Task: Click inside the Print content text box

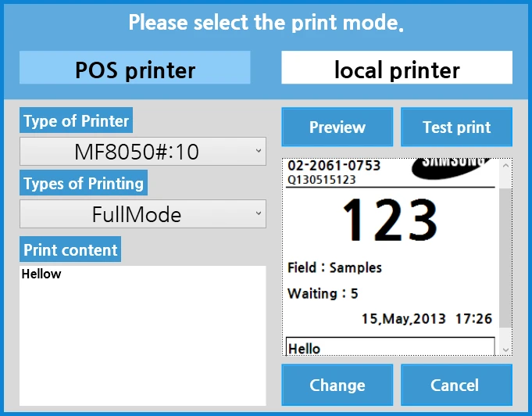Action: (143, 336)
